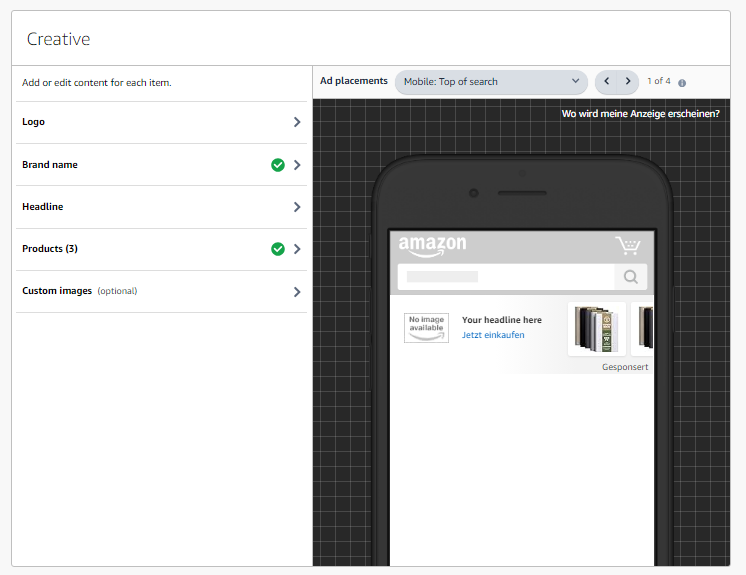
Task: Click the search field in phone preview
Action: pos(505,277)
